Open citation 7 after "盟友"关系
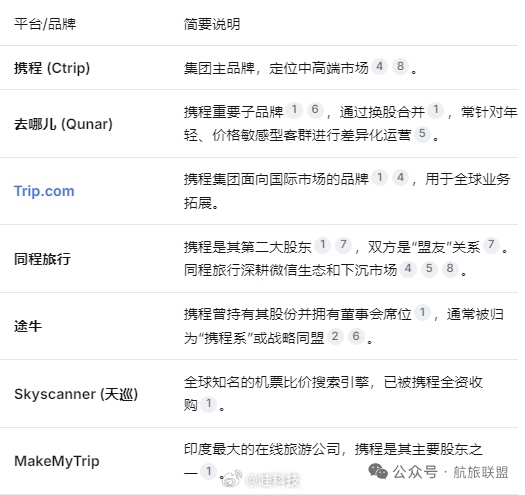The image size is (525, 495). click(491, 245)
